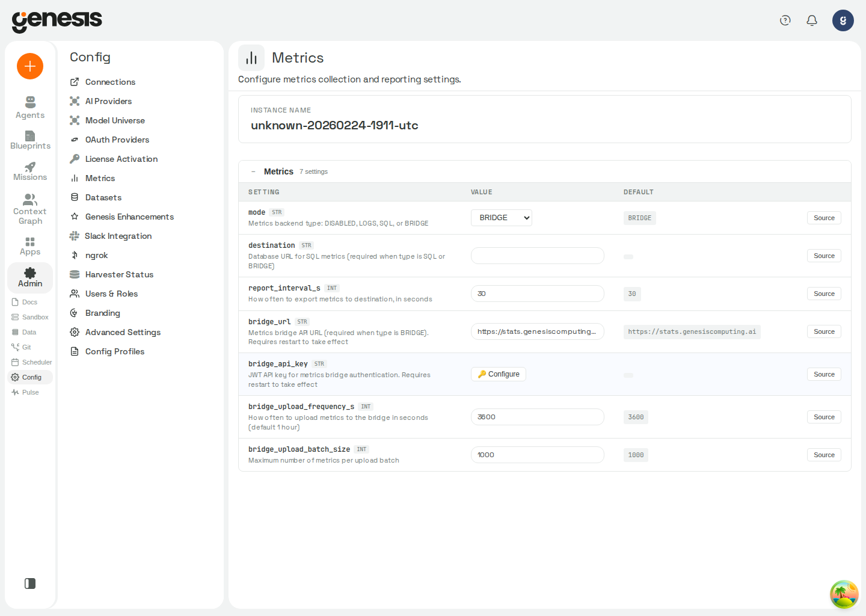Open Model Universe config page
This screenshot has width=866, height=616.
(x=108, y=120)
